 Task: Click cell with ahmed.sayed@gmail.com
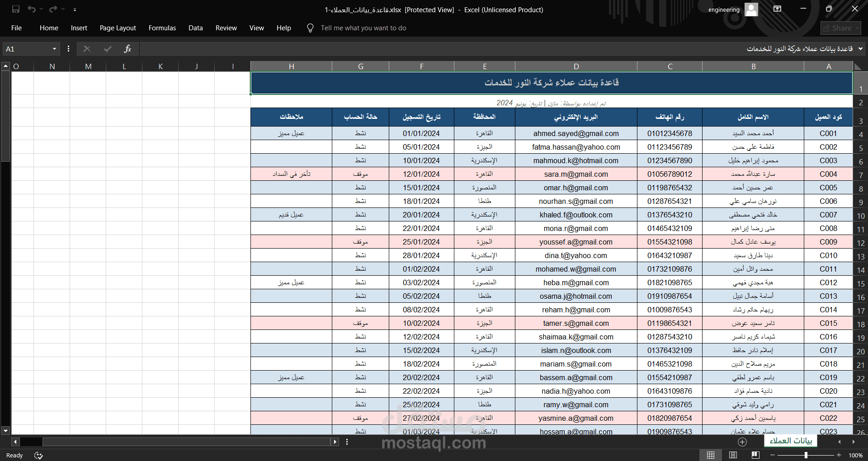[576, 133]
